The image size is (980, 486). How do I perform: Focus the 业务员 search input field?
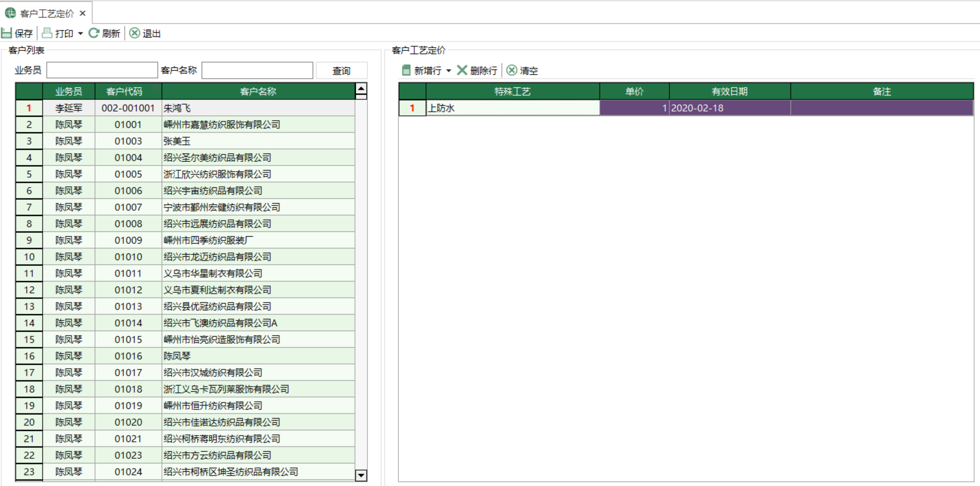102,70
